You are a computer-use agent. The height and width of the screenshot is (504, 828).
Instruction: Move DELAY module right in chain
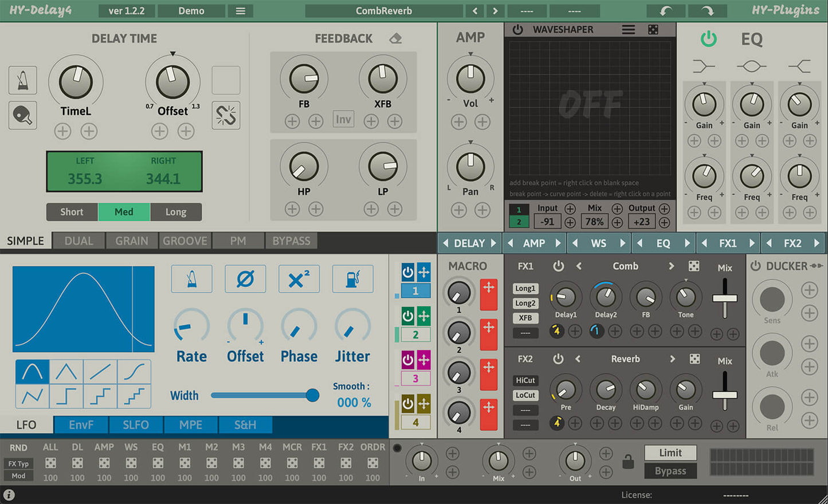(493, 243)
